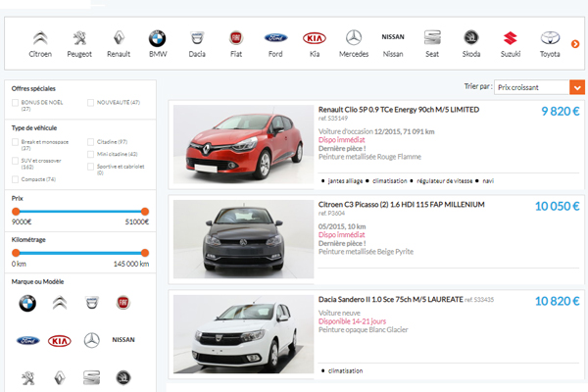The image size is (588, 392).
Task: Filter by BMW in the Marque ou Modèle panel
Action: (x=27, y=303)
